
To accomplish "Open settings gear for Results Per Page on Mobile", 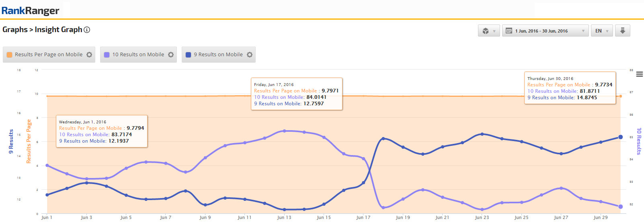I will 89,55.
